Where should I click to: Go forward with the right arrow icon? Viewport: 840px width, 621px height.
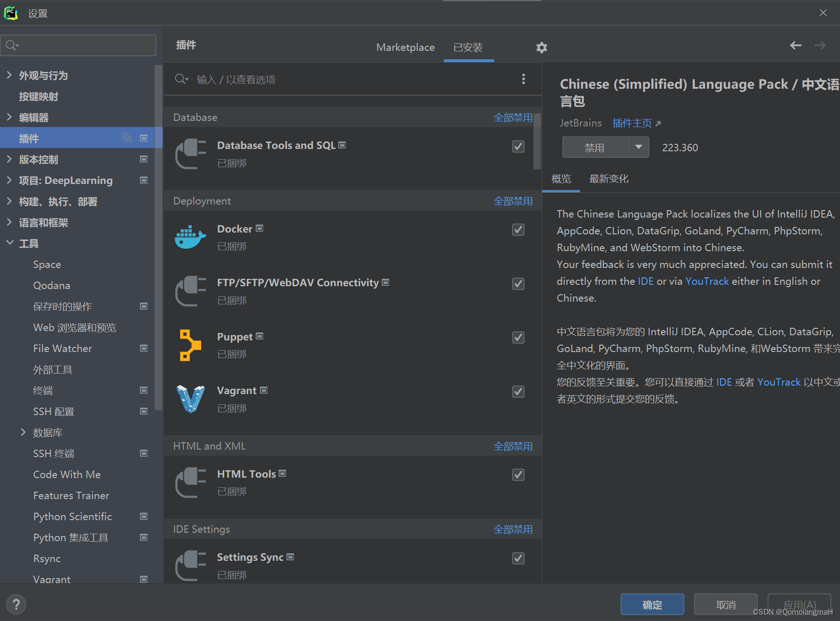coord(820,45)
